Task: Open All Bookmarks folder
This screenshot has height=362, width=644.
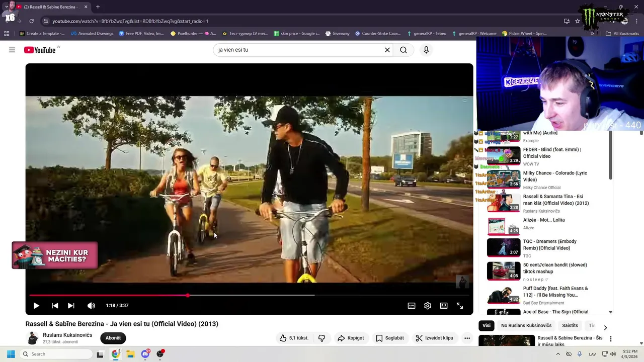Action: tap(622, 34)
